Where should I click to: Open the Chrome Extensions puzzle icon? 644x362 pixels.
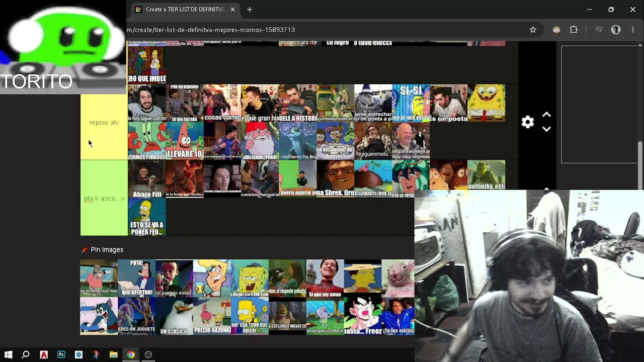pyautogui.click(x=574, y=30)
